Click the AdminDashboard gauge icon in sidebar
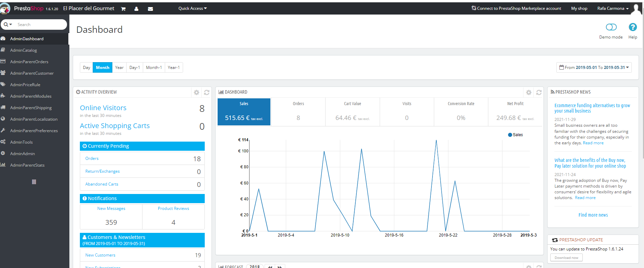Viewport: 644px width, 268px height. pyautogui.click(x=3, y=39)
